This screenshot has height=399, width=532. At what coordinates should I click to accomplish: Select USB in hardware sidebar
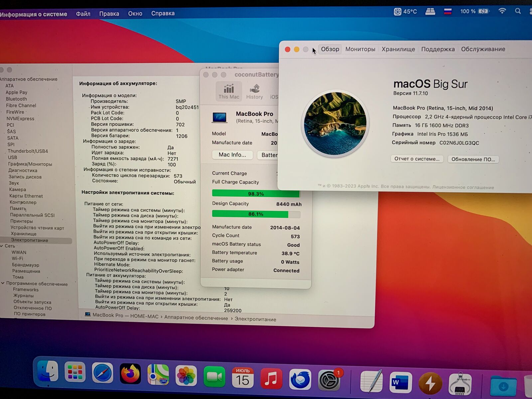coord(12,157)
